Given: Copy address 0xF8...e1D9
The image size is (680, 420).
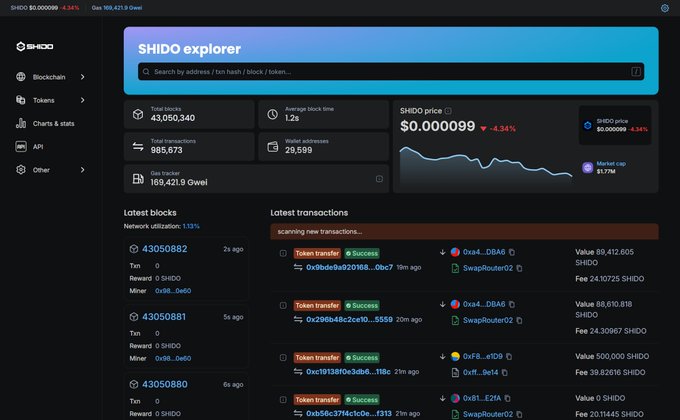Looking at the screenshot, I should point(509,356).
